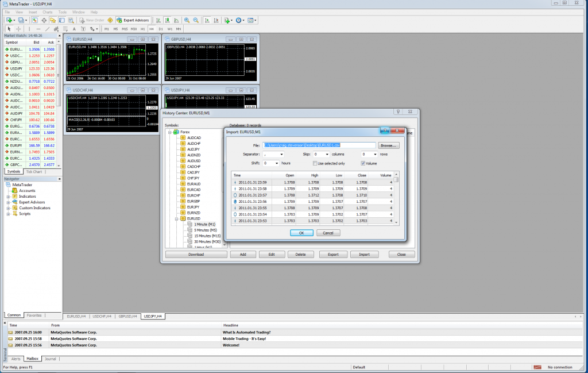588x373 pixels.
Task: Click the import data table vertical scrollbar
Action: pyautogui.click(x=396, y=198)
